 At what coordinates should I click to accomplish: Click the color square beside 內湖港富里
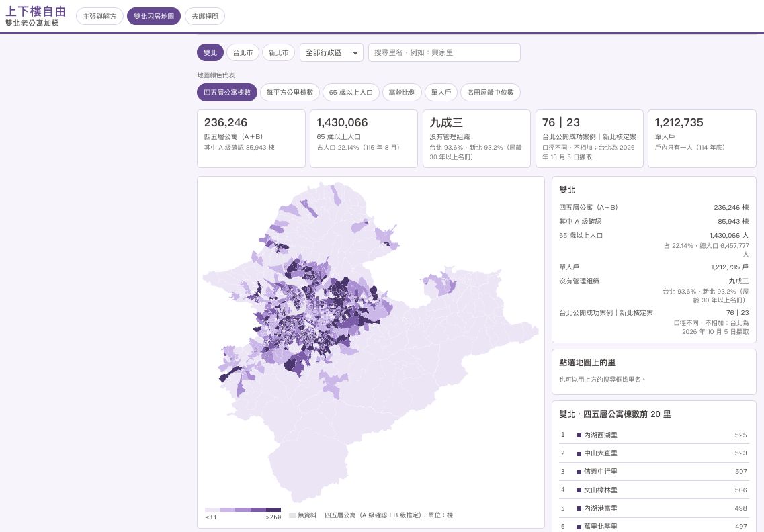tap(579, 508)
